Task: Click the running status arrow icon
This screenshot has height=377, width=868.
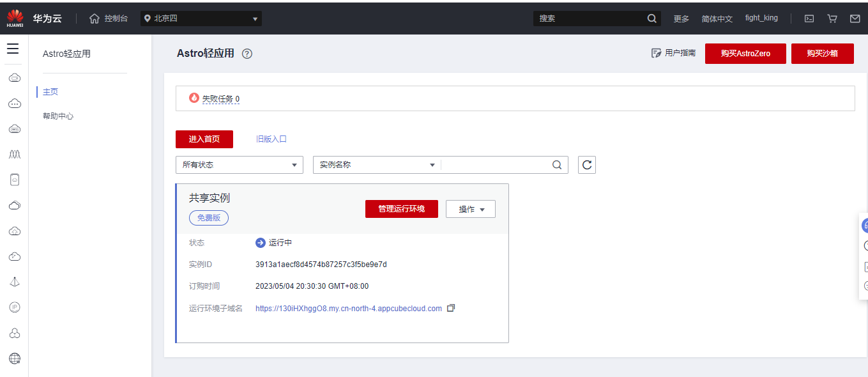Action: (261, 243)
